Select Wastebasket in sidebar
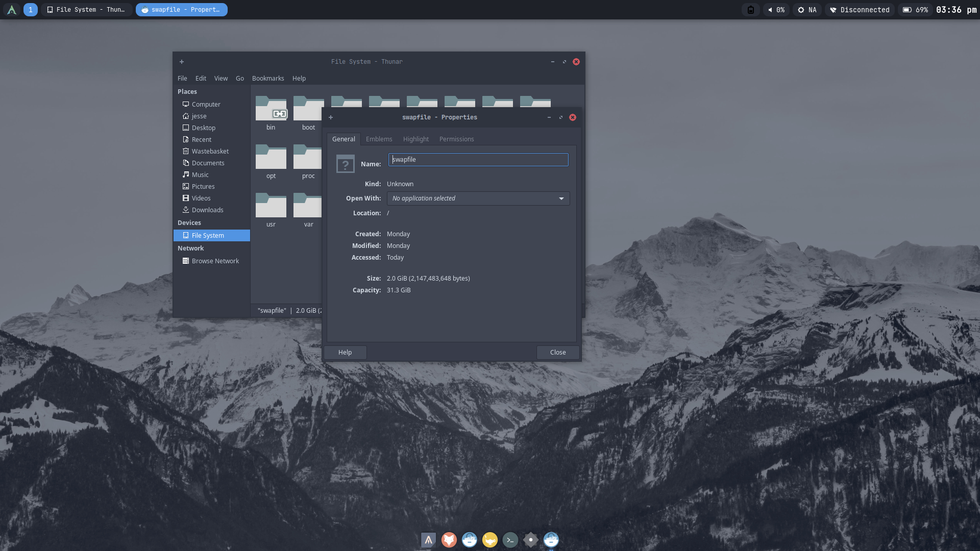 tap(211, 152)
